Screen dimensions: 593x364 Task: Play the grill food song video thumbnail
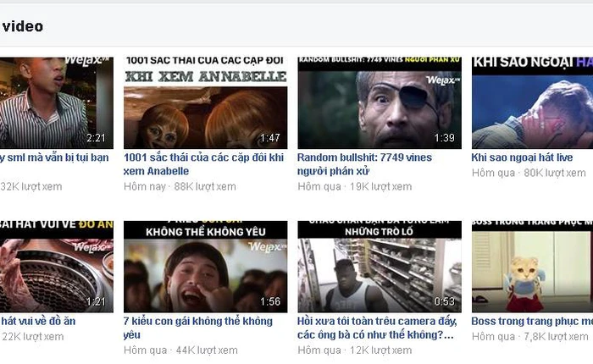(x=57, y=267)
